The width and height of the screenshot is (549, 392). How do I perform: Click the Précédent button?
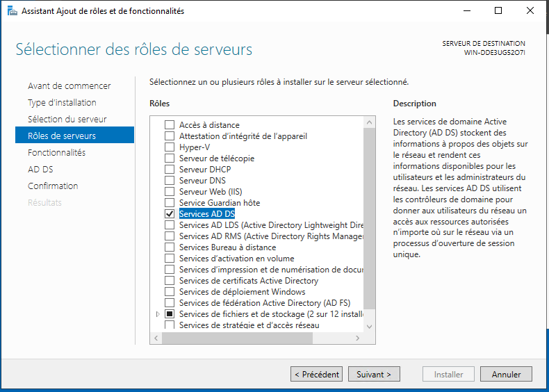(316, 374)
